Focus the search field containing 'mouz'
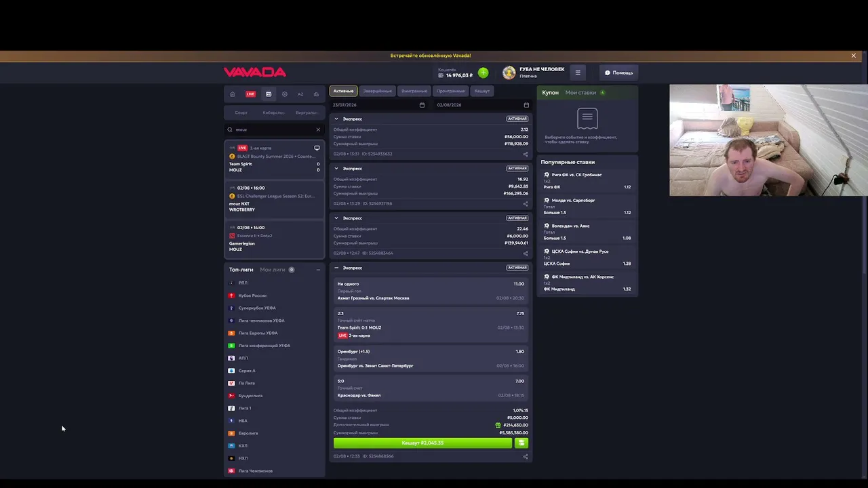868x488 pixels. (x=275, y=129)
